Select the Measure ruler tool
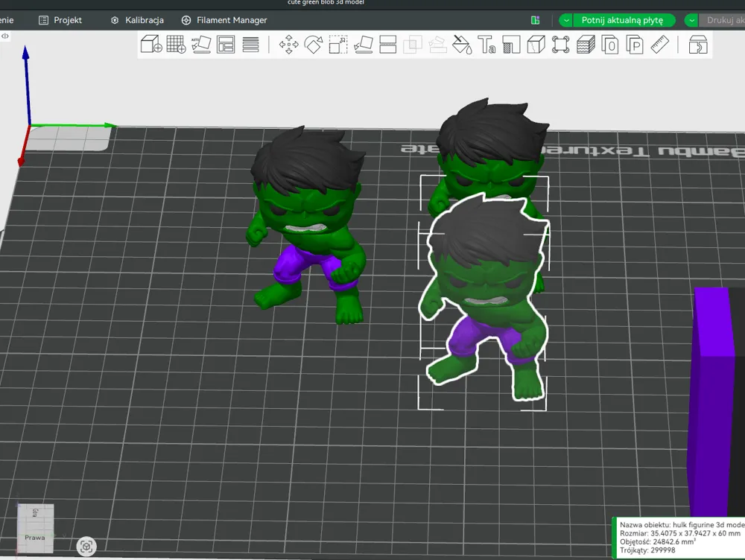Screen dimensions: 745x560 click(x=659, y=45)
